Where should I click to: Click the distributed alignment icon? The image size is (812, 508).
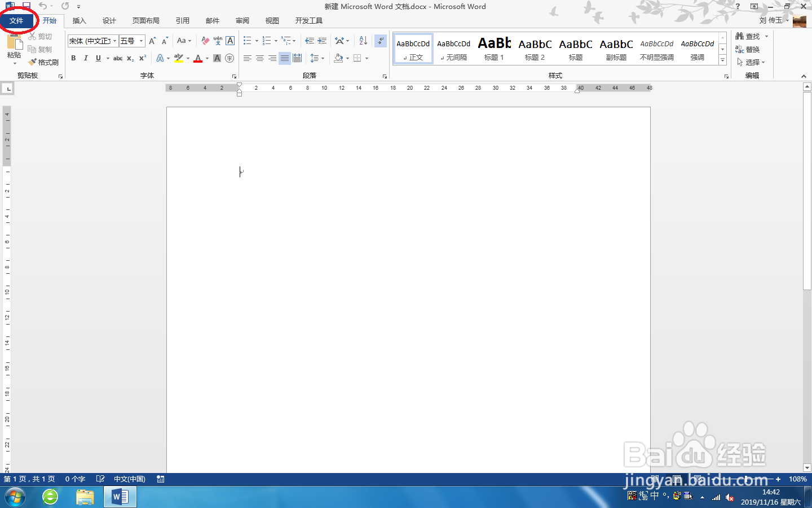[297, 58]
